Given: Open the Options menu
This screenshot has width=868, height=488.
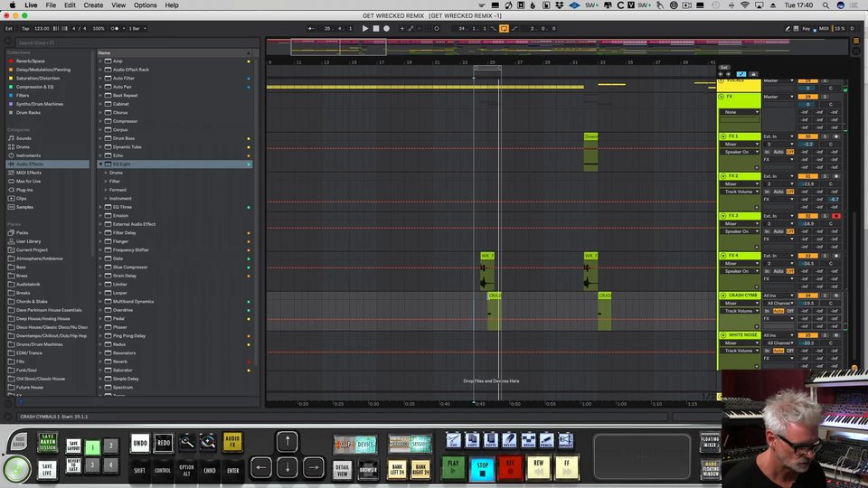Looking at the screenshot, I should [x=145, y=5].
